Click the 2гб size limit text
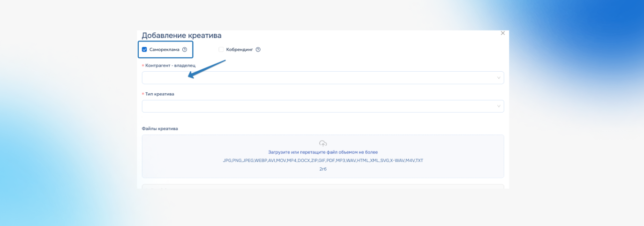The height and width of the screenshot is (226, 644). point(323,169)
